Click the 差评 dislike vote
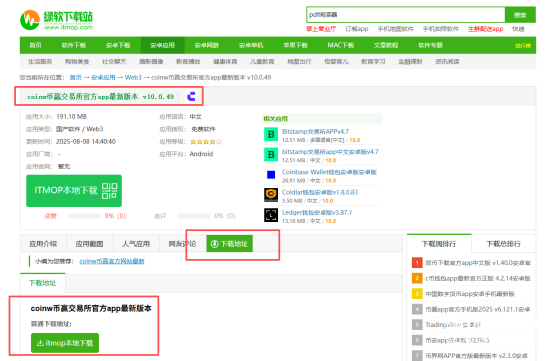 pyautogui.click(x=160, y=216)
